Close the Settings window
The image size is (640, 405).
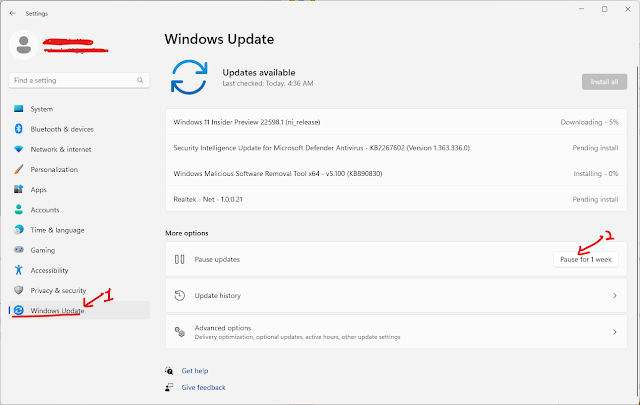pyautogui.click(x=628, y=9)
